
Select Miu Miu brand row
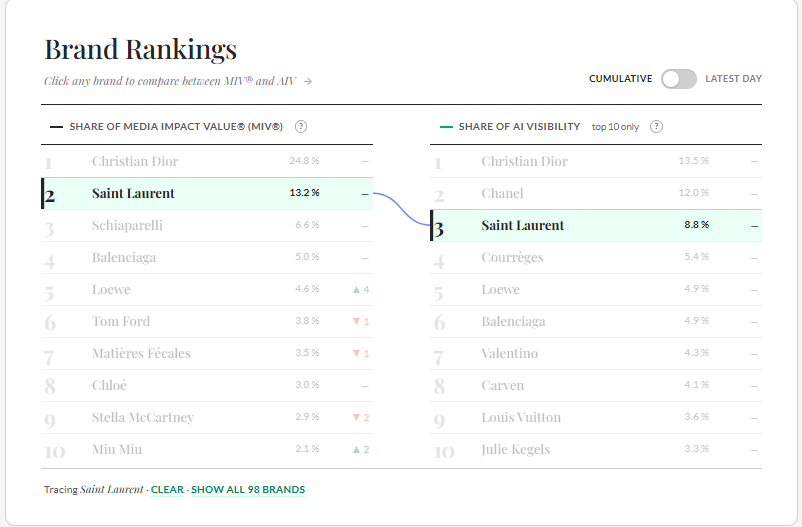click(207, 450)
